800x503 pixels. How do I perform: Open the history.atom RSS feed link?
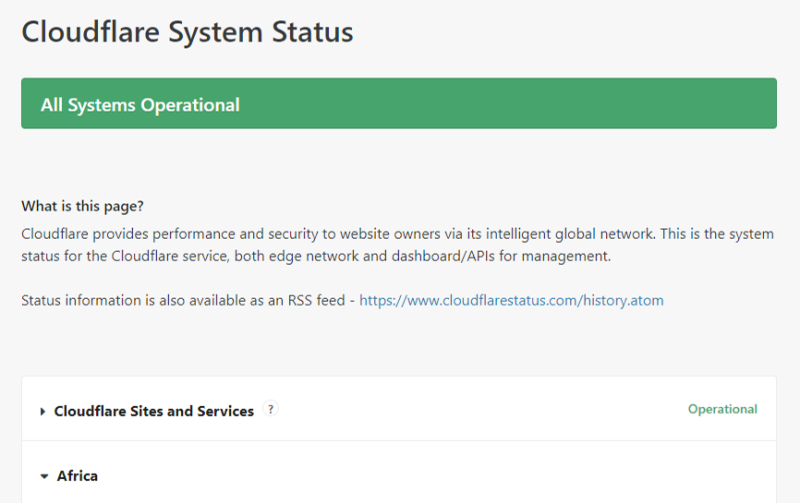tap(511, 300)
